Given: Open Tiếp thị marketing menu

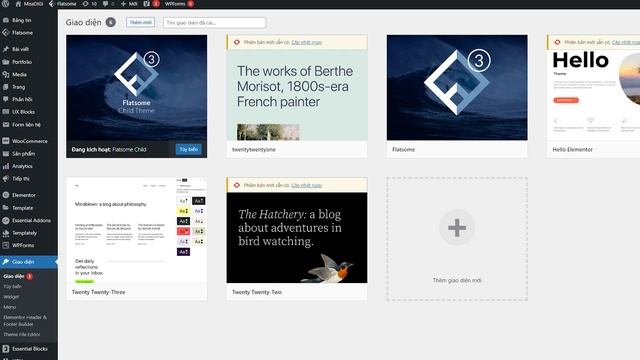Looking at the screenshot, I should tap(29, 178).
